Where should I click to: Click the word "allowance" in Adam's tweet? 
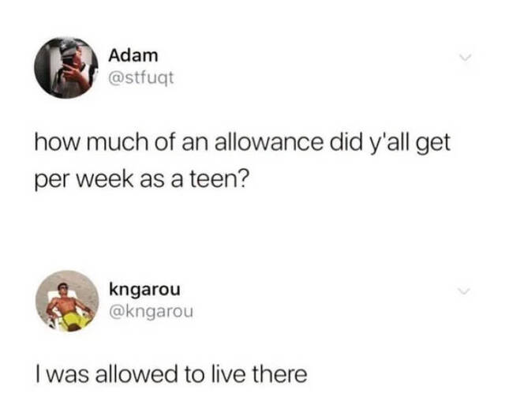click(268, 142)
